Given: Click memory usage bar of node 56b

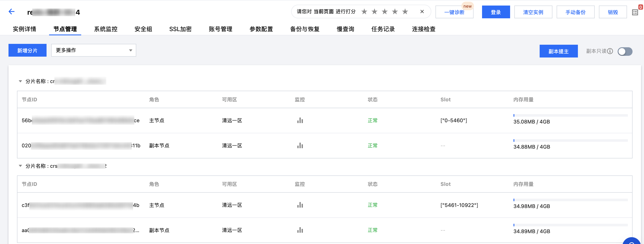Looking at the screenshot, I should click(570, 115).
